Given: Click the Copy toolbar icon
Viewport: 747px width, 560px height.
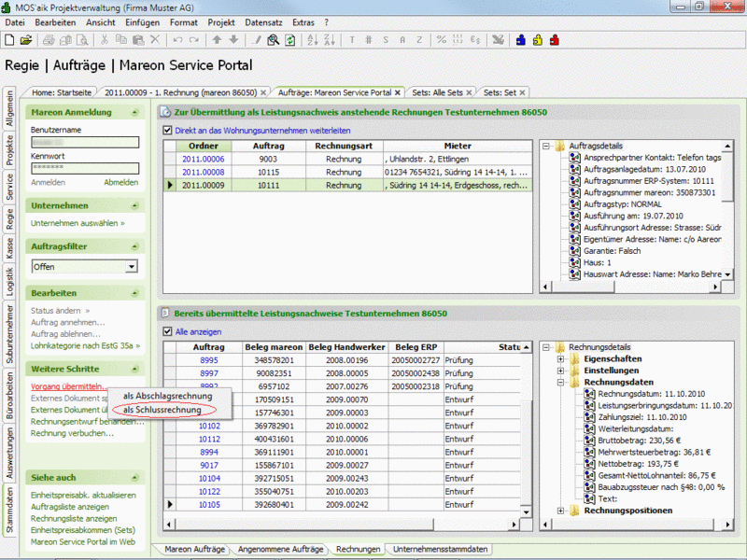Looking at the screenshot, I should click(x=121, y=40).
